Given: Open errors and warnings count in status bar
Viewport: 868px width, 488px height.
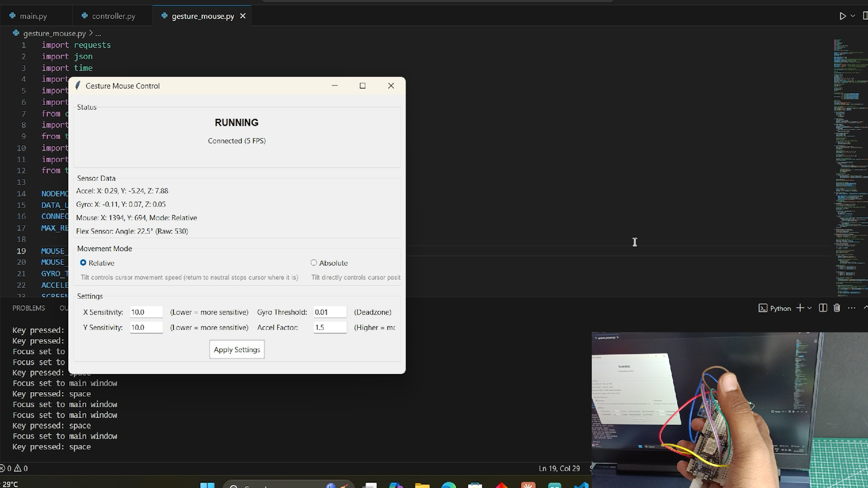Looking at the screenshot, I should [14, 468].
